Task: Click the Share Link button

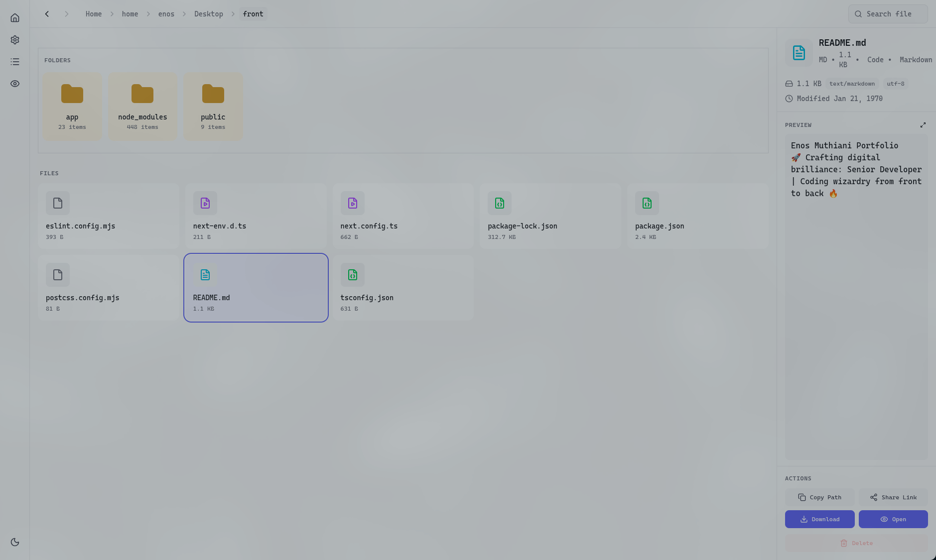Action: [893, 497]
